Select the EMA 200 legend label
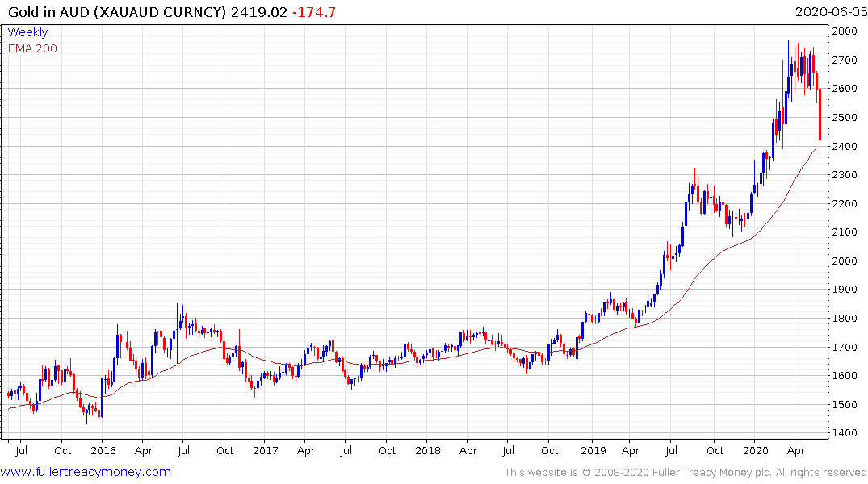This screenshot has width=868, height=484. (x=32, y=48)
